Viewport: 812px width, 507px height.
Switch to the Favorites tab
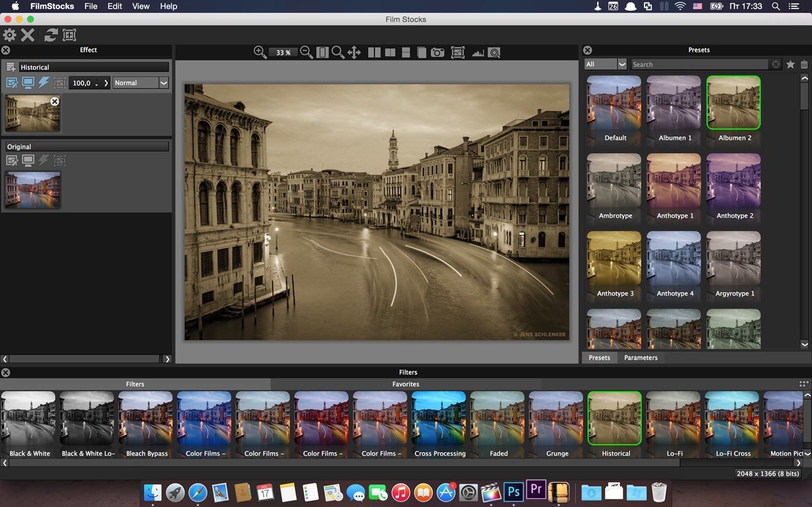click(x=406, y=384)
